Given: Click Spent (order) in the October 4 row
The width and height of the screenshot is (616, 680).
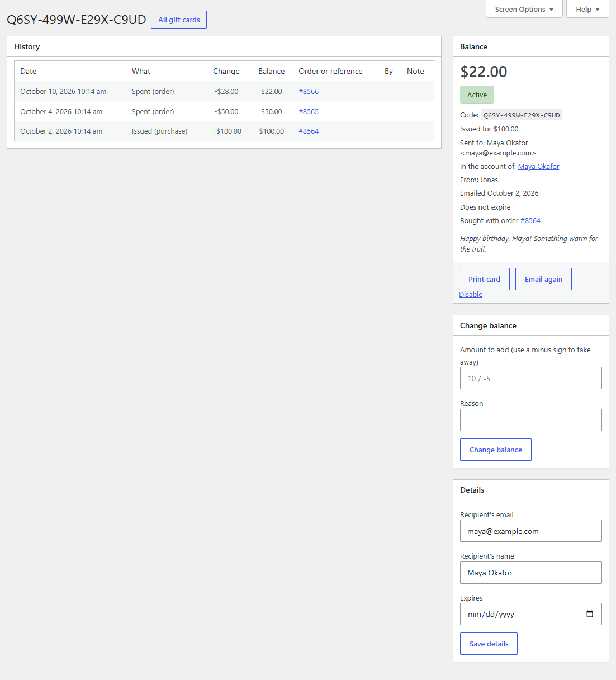Looking at the screenshot, I should pyautogui.click(x=153, y=112).
